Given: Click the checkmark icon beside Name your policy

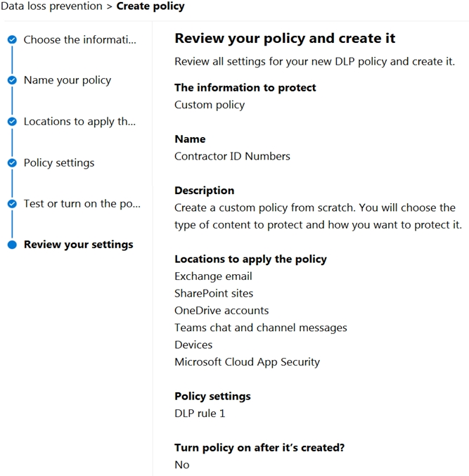Looking at the screenshot, I should point(12,80).
